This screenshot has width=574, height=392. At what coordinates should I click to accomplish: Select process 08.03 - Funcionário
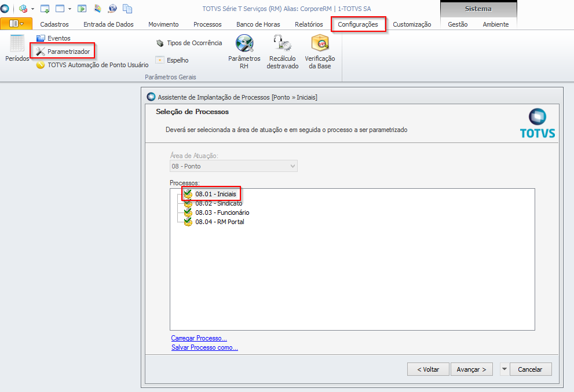coord(222,213)
